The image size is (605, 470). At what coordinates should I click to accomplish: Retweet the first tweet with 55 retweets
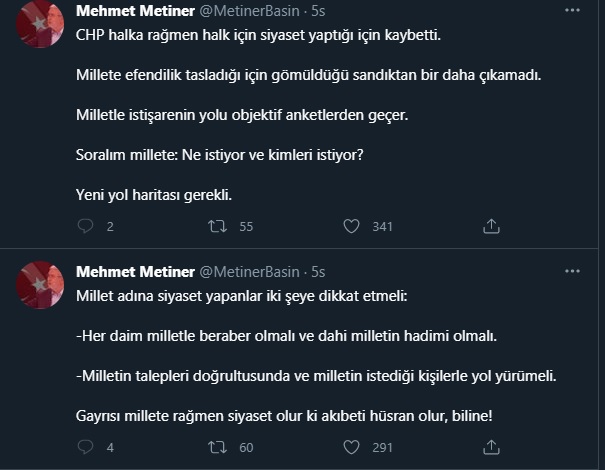click(x=215, y=226)
